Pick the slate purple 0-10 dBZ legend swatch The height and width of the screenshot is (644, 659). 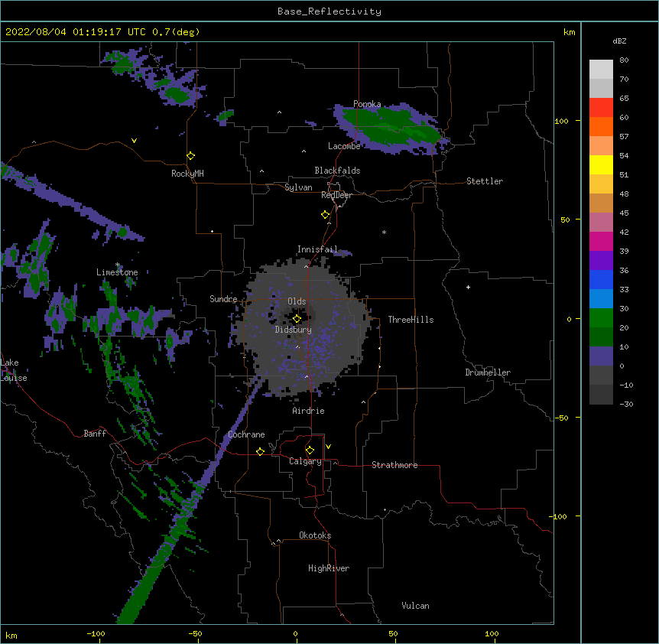601,356
